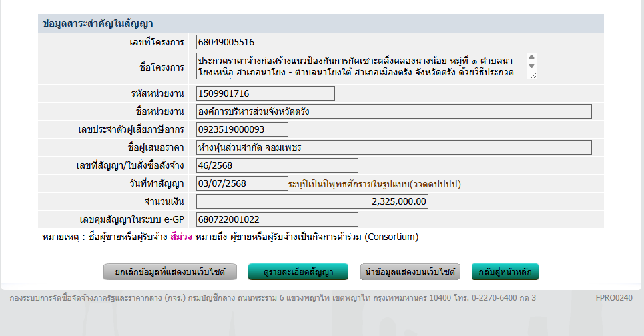Click the label เลขที่สัญญา/ใบสั่งซื้อสั่งจ้าง
Screen dimensions: 644x336
pyautogui.click(x=130, y=166)
